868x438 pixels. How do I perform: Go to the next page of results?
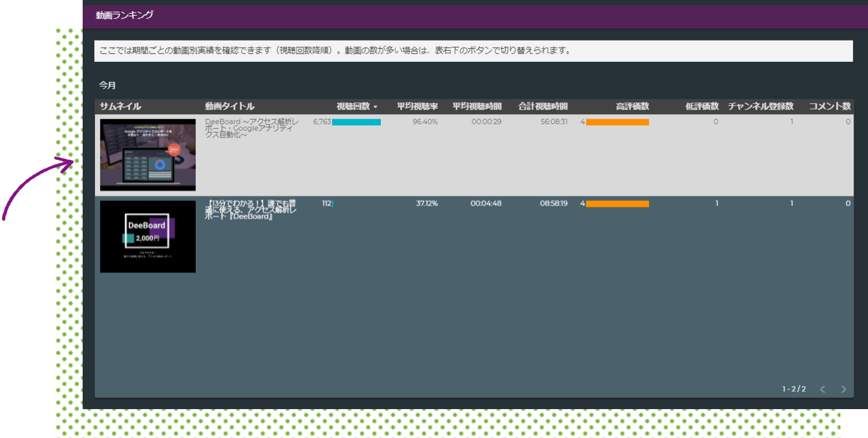click(x=844, y=389)
